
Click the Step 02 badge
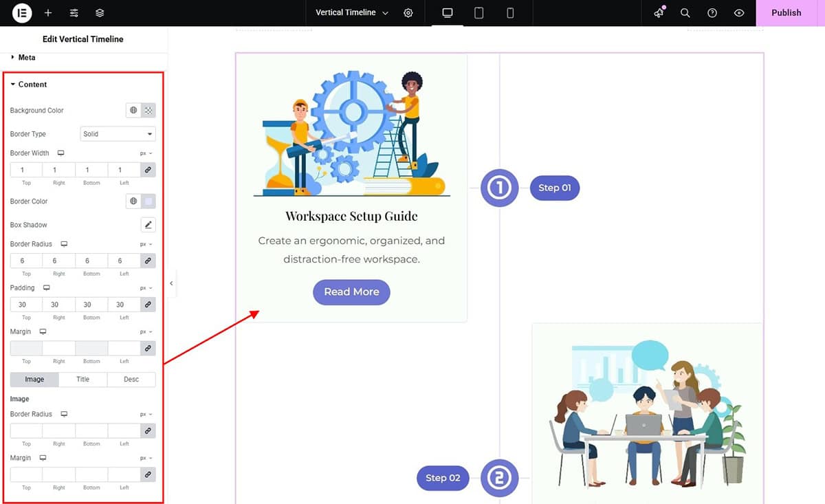(443, 478)
